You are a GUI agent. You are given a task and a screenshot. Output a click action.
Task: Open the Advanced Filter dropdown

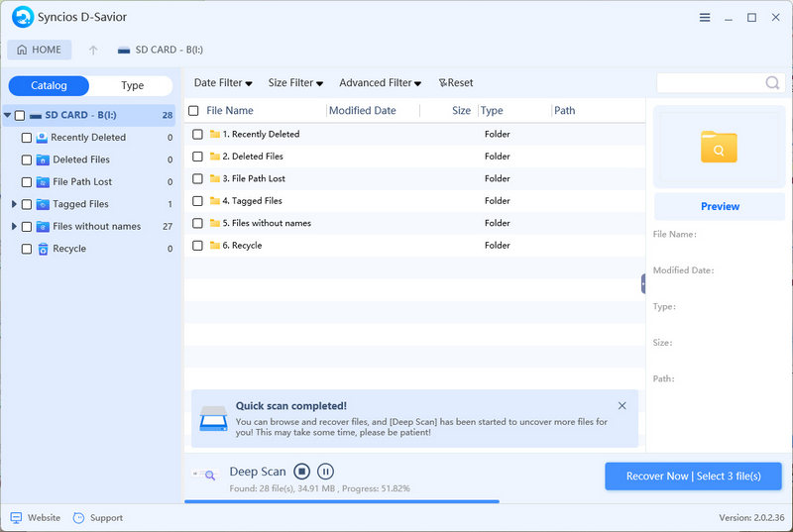point(380,83)
